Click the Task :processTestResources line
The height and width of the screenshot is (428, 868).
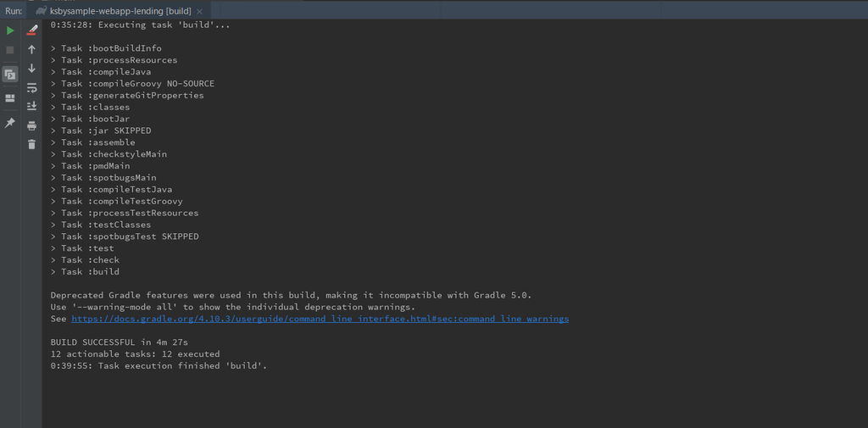click(x=125, y=214)
